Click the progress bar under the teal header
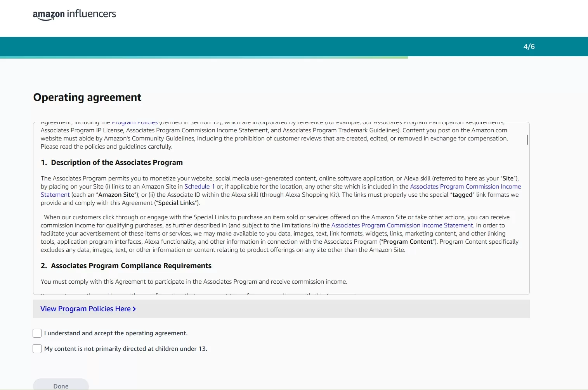 click(204, 57)
